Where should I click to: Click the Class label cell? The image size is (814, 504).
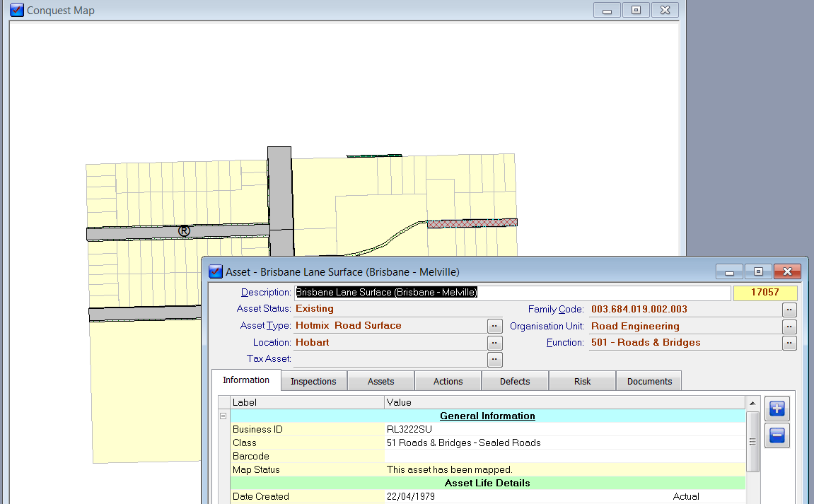[308, 443]
